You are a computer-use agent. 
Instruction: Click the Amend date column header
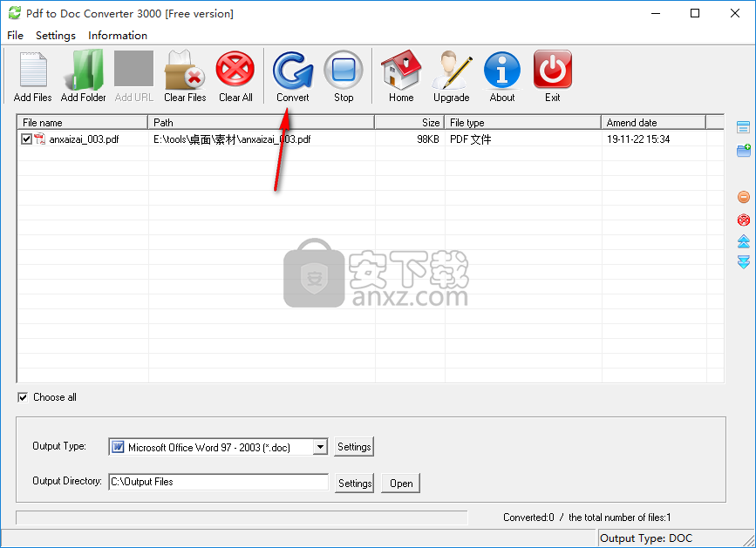pyautogui.click(x=653, y=122)
